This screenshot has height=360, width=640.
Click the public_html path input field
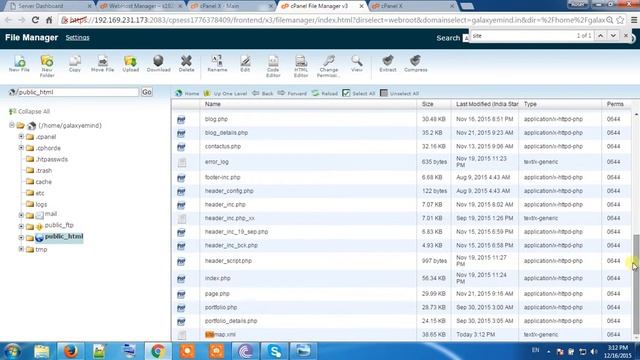coord(78,92)
